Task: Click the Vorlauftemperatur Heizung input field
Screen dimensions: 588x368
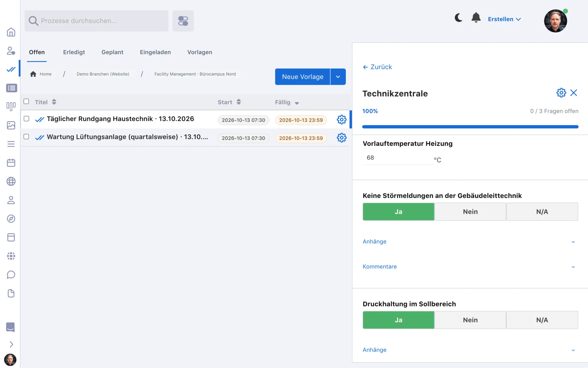Action: pyautogui.click(x=398, y=158)
